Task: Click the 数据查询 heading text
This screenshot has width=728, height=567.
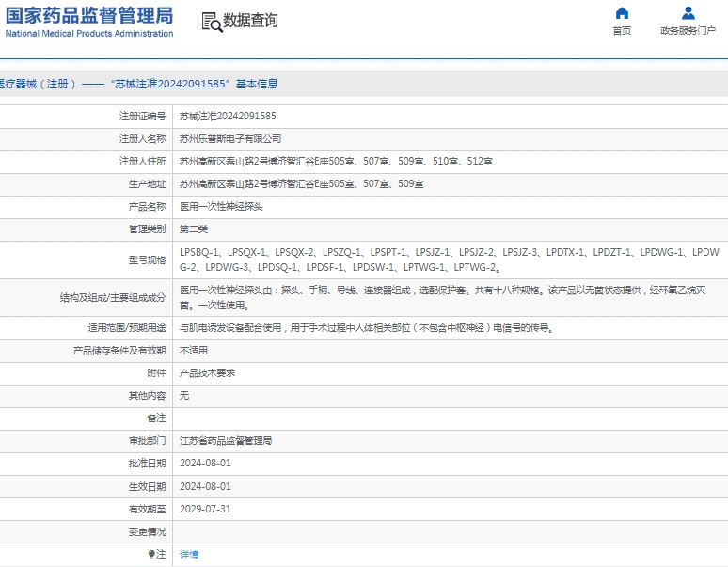Action: coord(251,21)
